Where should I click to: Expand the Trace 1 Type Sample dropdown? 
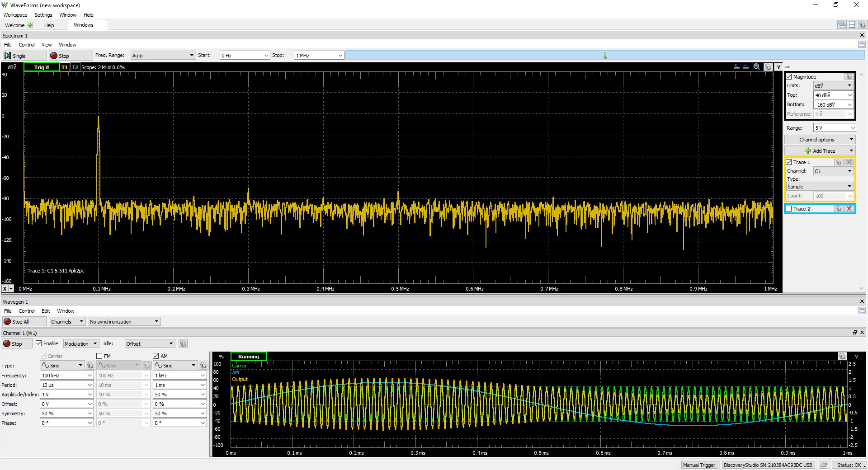(819, 187)
